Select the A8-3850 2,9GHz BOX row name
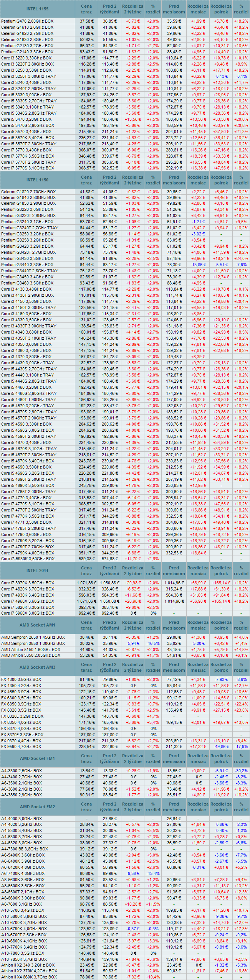Screen dimensions: 250x980 click(x=22, y=795)
